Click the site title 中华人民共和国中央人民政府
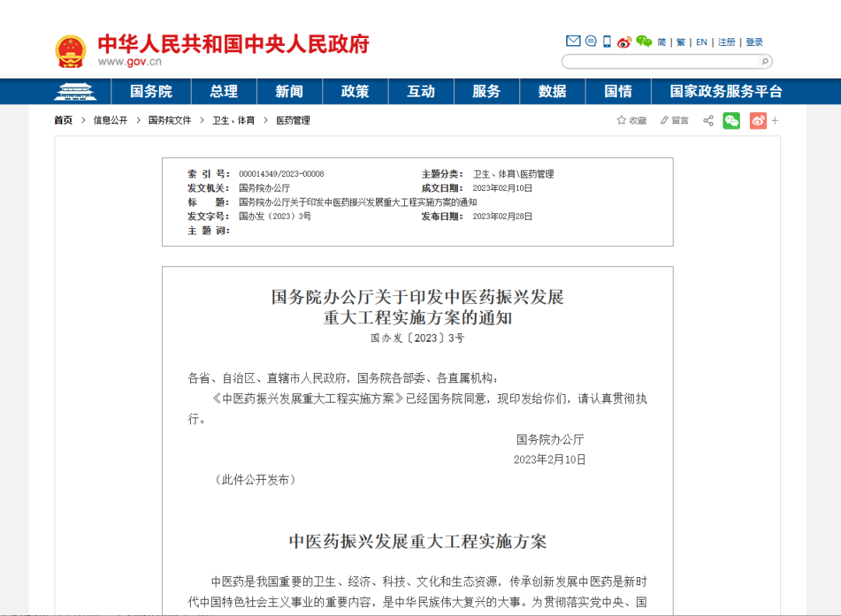Image resolution: width=841 pixels, height=616 pixels. [234, 44]
